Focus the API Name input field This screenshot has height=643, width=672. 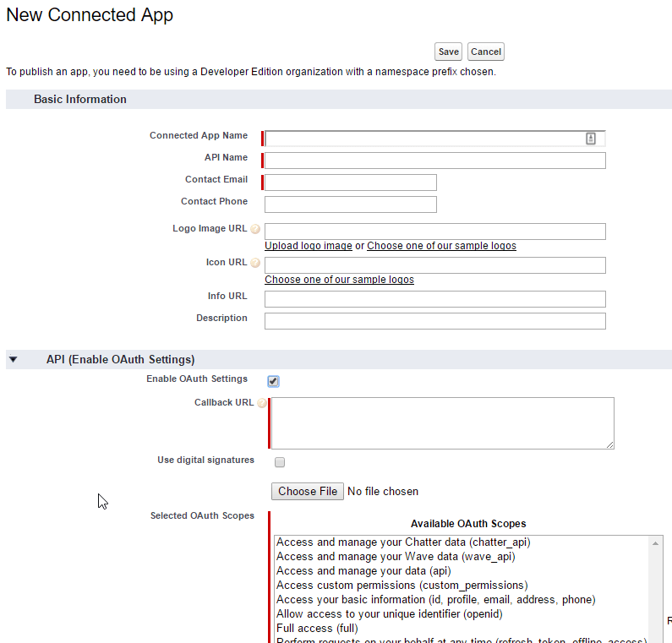pyautogui.click(x=435, y=161)
